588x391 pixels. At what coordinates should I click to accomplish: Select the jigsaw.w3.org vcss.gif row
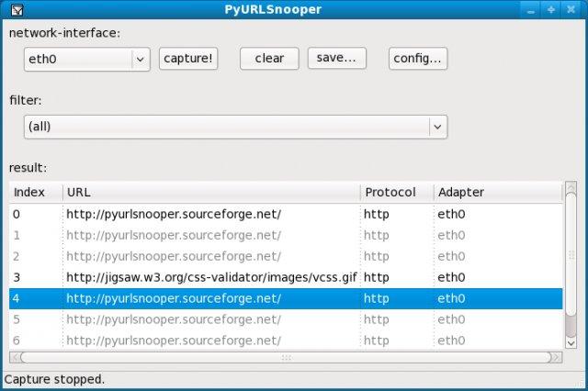[x=211, y=277]
